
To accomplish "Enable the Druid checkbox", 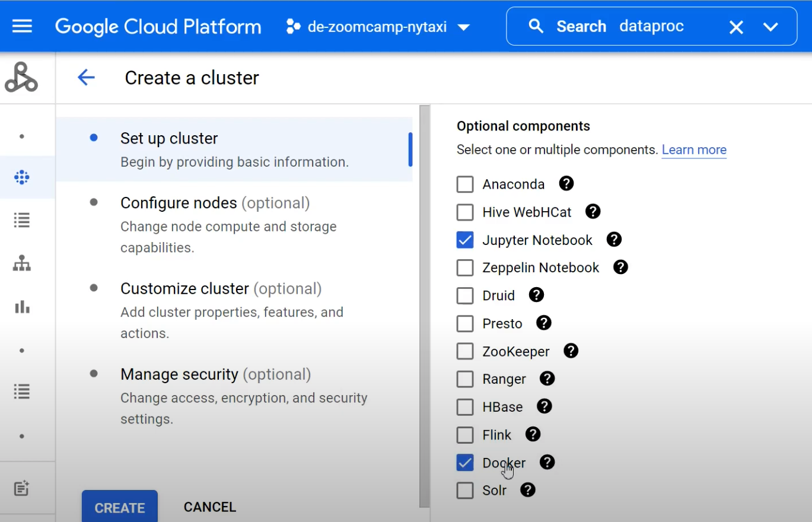I will point(465,296).
